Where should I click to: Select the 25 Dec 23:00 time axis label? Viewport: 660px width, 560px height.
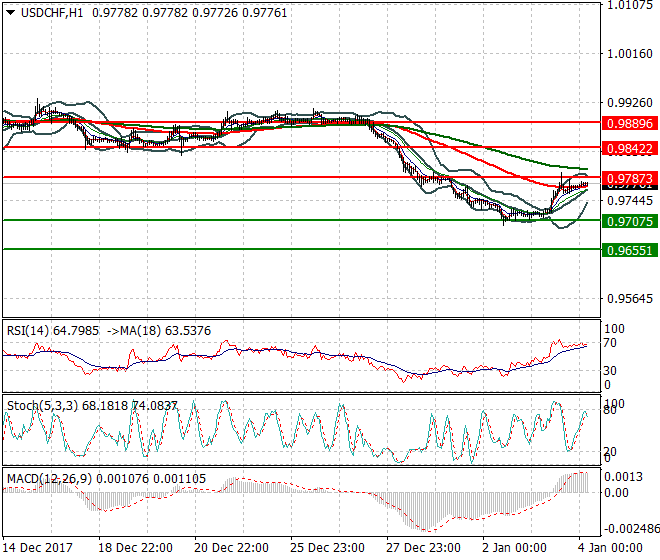(x=327, y=548)
